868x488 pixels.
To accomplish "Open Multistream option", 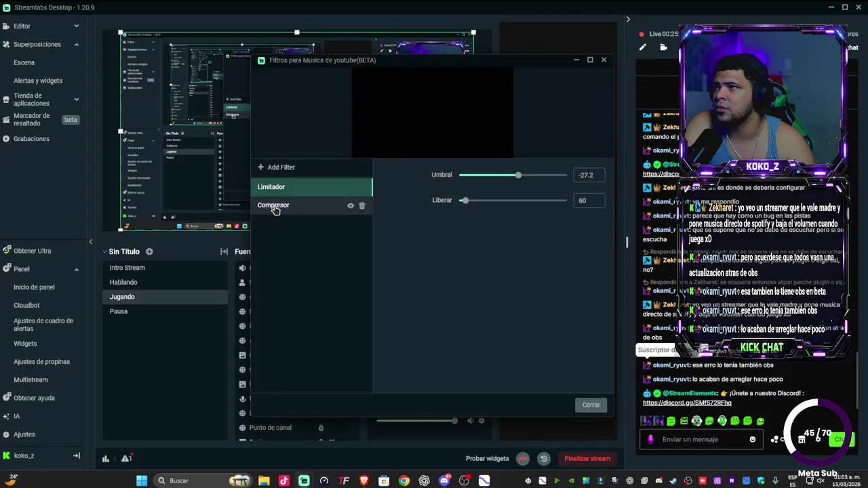I will point(31,380).
